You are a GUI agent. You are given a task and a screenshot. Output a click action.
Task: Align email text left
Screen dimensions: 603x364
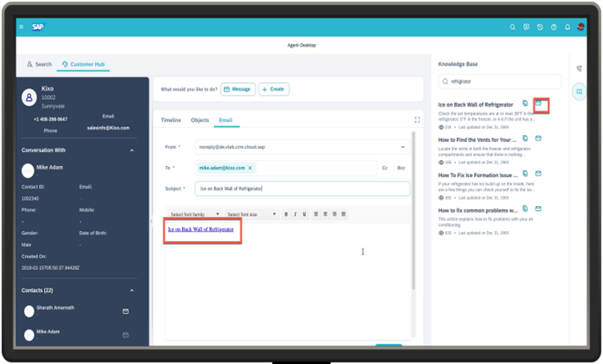pyautogui.click(x=316, y=214)
